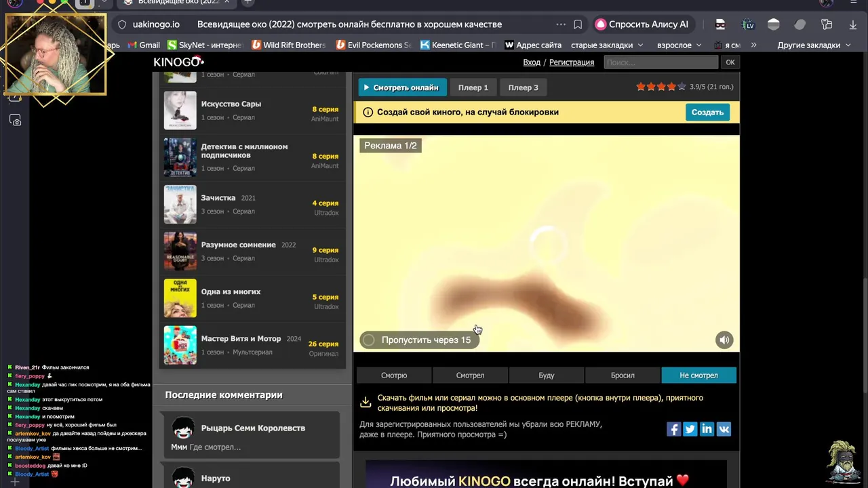Mark status as Смотрю
The height and width of the screenshot is (488, 868).
tap(394, 375)
